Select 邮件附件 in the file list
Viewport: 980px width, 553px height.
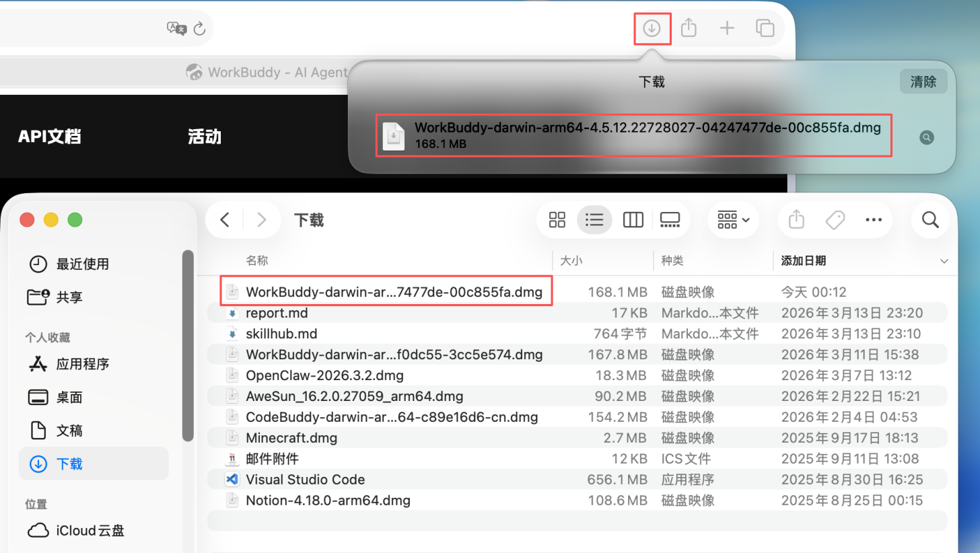(272, 459)
